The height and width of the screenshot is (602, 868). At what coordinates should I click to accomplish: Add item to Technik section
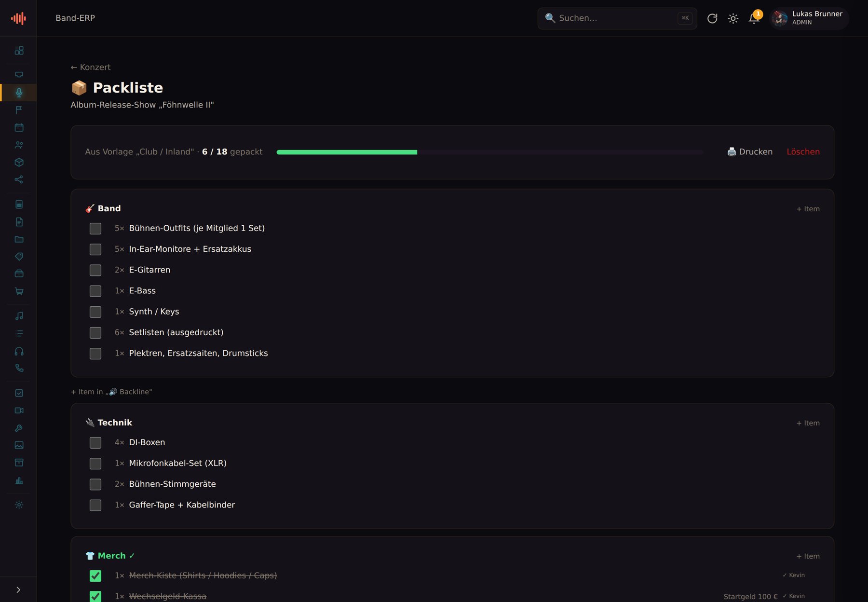pos(808,423)
